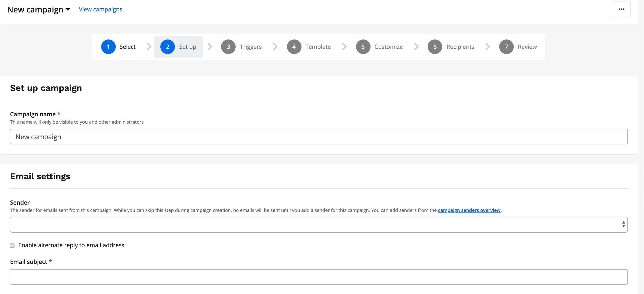Go to step 4 Template
Viewport: 644px width, 294px height.
[x=309, y=47]
